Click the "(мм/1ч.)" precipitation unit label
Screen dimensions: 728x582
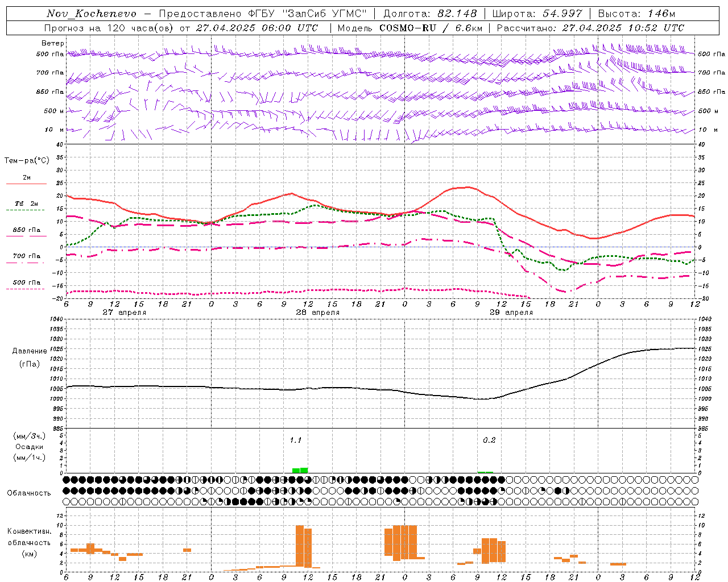pos(30,458)
